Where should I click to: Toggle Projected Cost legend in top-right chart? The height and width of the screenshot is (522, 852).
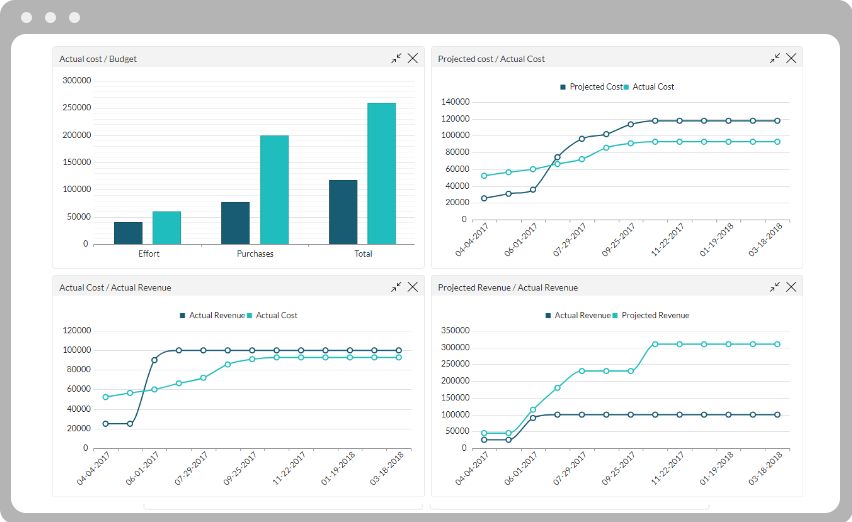pyautogui.click(x=591, y=87)
